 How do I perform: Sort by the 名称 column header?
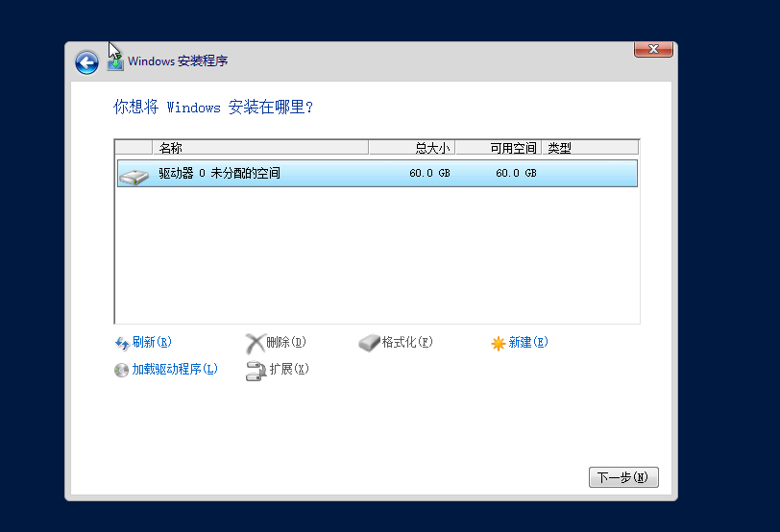[260, 148]
